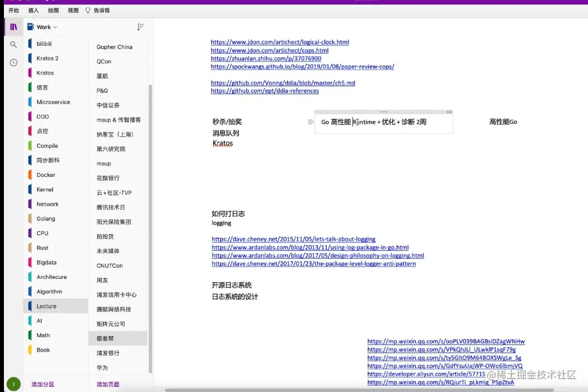Screen dimensions: 588x392
Task: Select the Rust section
Action: [55, 248]
